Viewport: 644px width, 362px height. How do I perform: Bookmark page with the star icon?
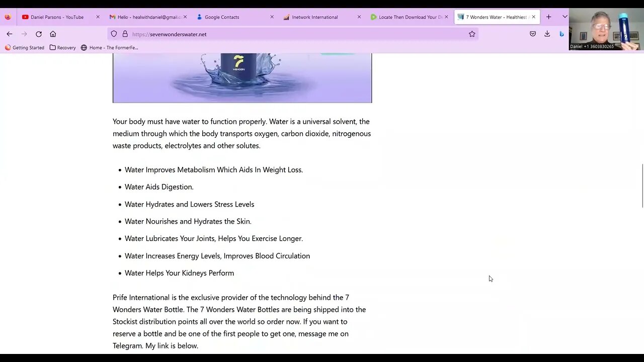click(x=472, y=34)
